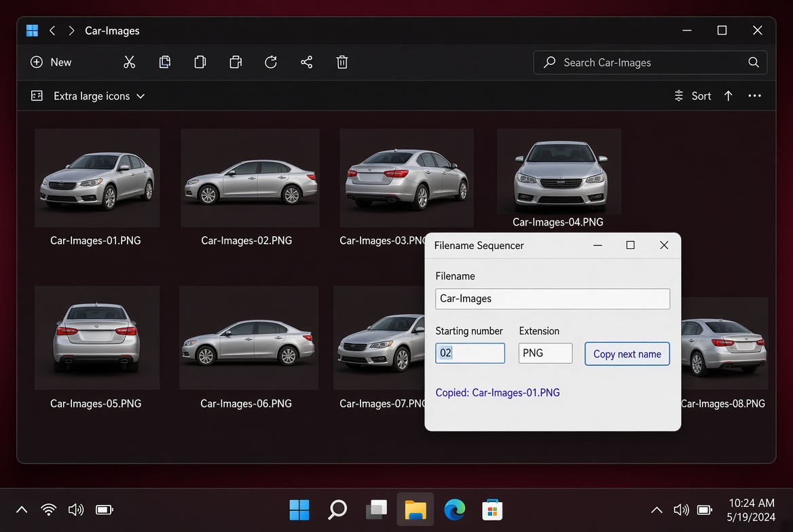Click the Windows logo in the title bar
The image size is (793, 532).
pyautogui.click(x=33, y=31)
